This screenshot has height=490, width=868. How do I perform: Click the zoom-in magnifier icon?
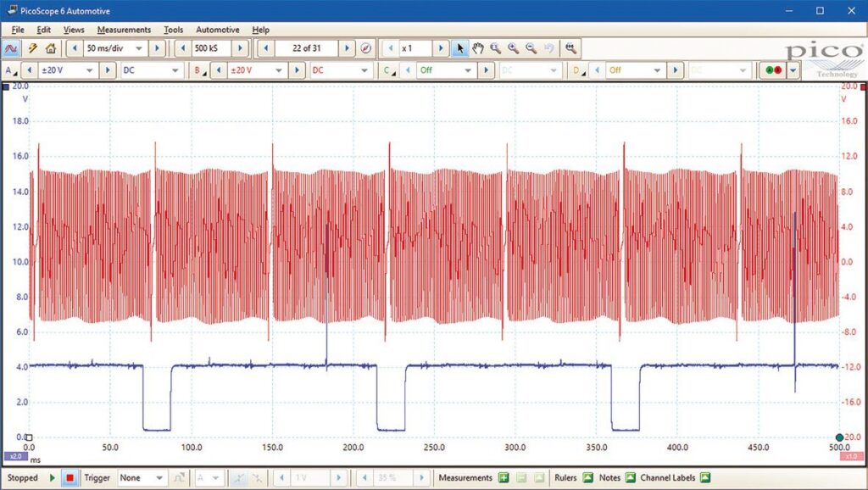pos(512,47)
